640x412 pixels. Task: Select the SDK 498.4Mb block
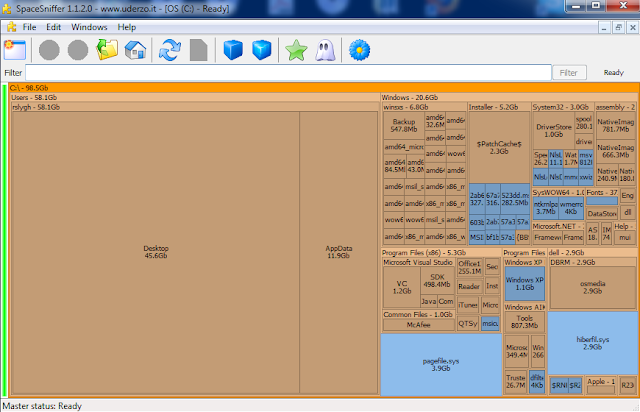(x=437, y=281)
